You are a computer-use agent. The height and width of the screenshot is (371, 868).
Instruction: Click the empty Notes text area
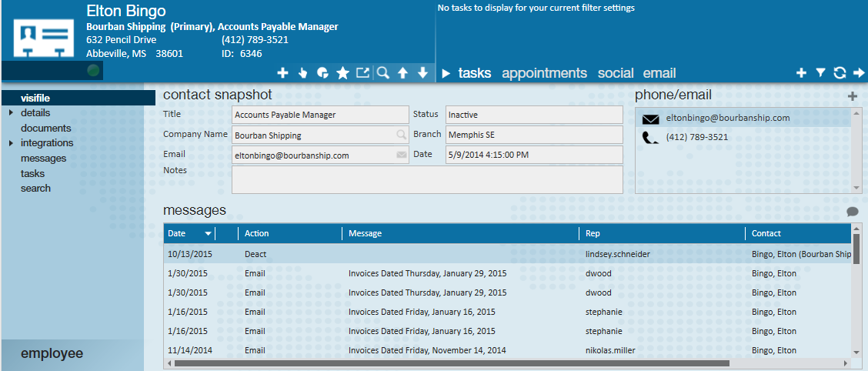(x=427, y=179)
